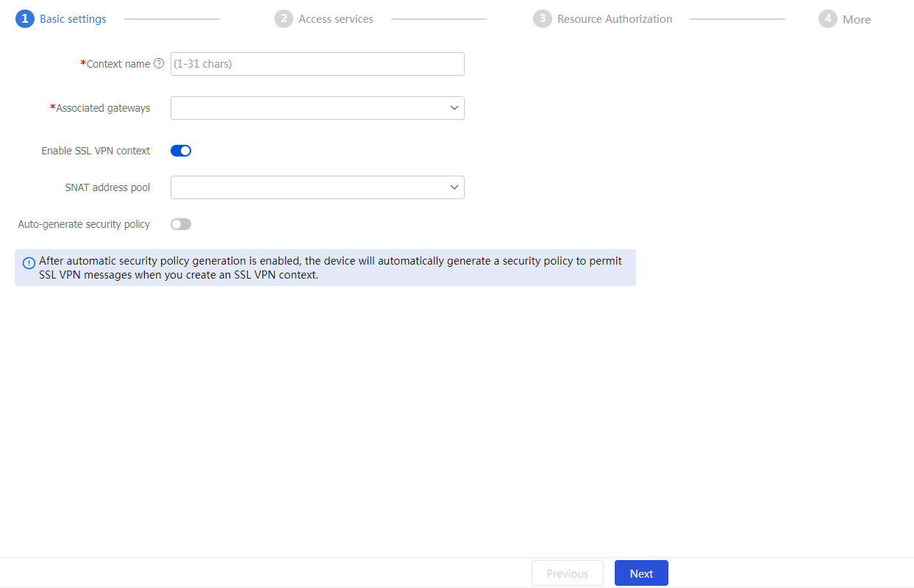Click the step 4 circle icon

pyautogui.click(x=828, y=19)
